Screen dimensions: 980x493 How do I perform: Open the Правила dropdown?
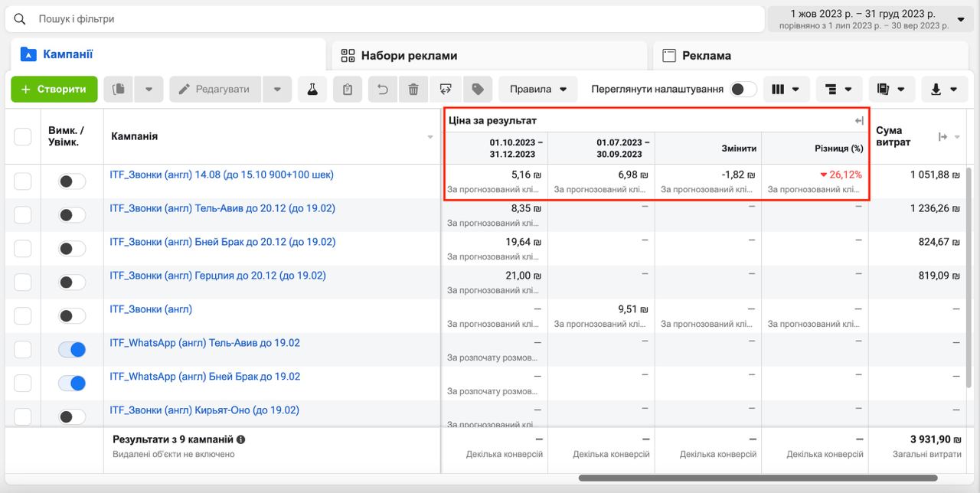tap(537, 89)
